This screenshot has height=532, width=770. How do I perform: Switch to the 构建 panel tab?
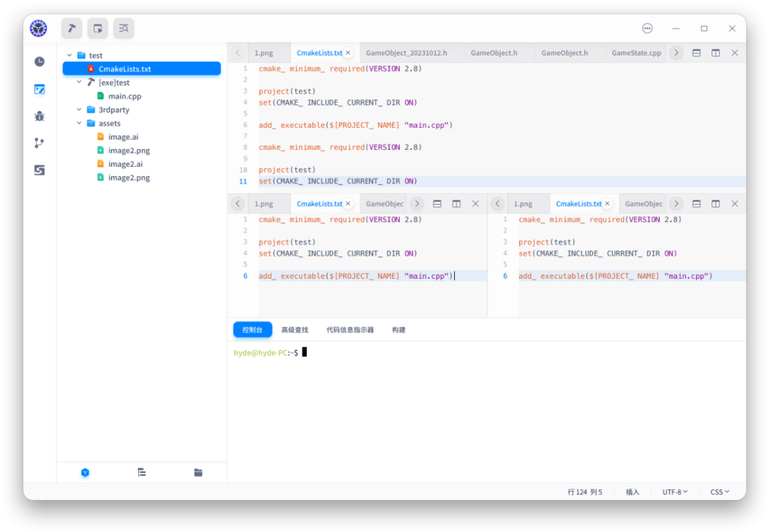click(x=397, y=329)
